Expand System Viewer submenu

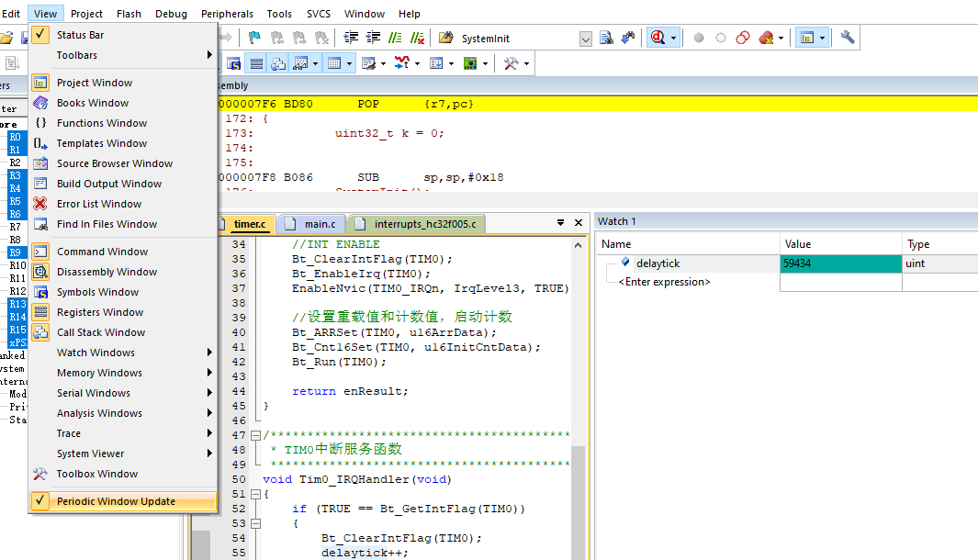(x=123, y=454)
